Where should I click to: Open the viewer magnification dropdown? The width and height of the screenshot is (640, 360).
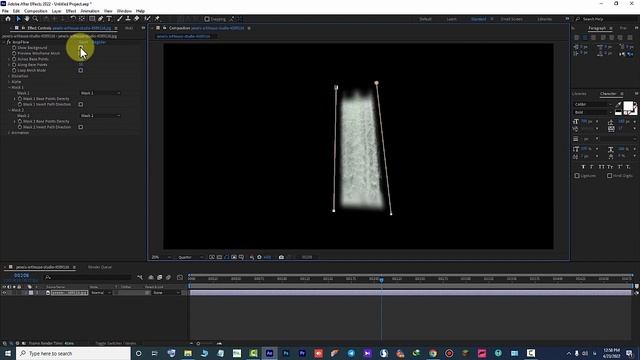pos(161,257)
